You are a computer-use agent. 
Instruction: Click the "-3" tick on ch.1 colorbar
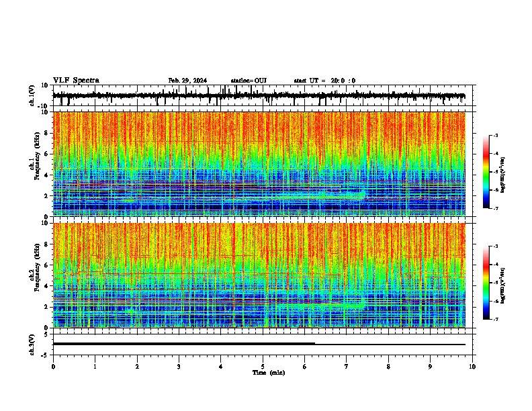tap(496, 136)
